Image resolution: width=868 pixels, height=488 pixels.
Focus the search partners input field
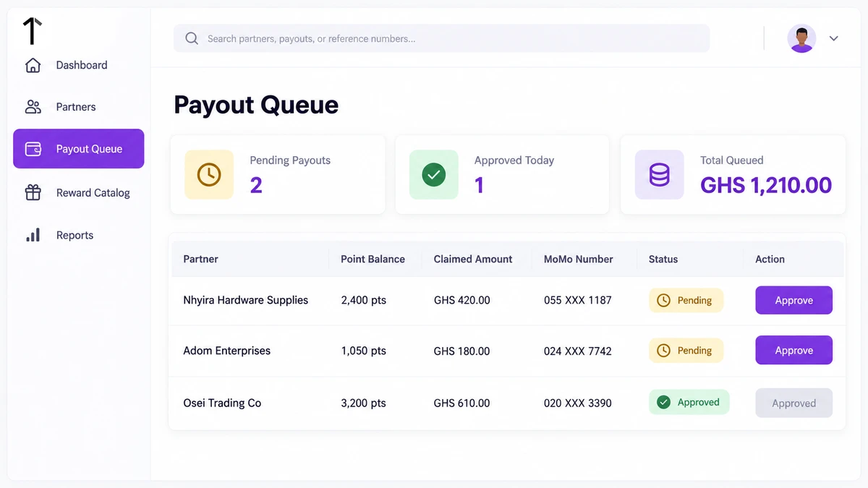pyautogui.click(x=441, y=38)
